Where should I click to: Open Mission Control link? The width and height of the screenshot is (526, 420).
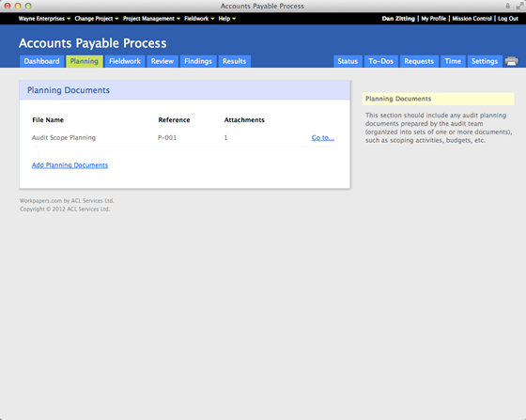click(x=472, y=19)
